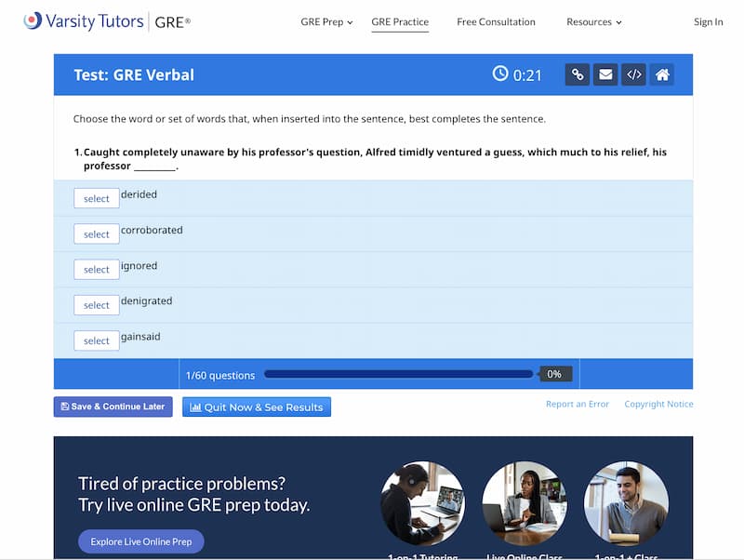The image size is (744, 560).
Task: Expand the Resources dropdown menu
Action: (594, 22)
